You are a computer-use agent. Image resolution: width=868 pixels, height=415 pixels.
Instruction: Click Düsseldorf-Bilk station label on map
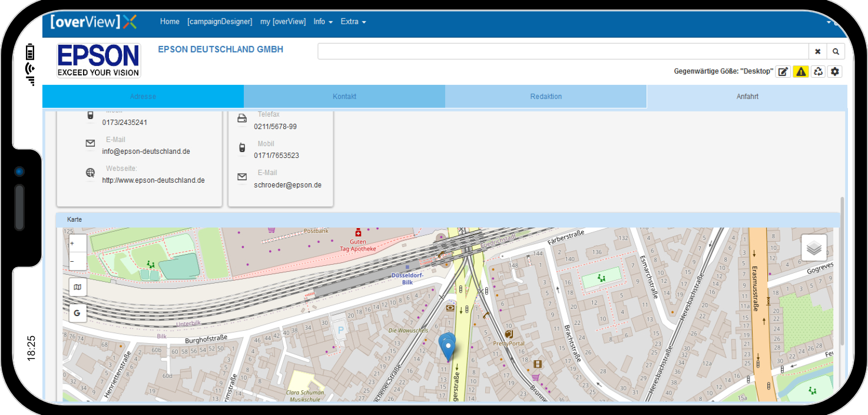408,278
